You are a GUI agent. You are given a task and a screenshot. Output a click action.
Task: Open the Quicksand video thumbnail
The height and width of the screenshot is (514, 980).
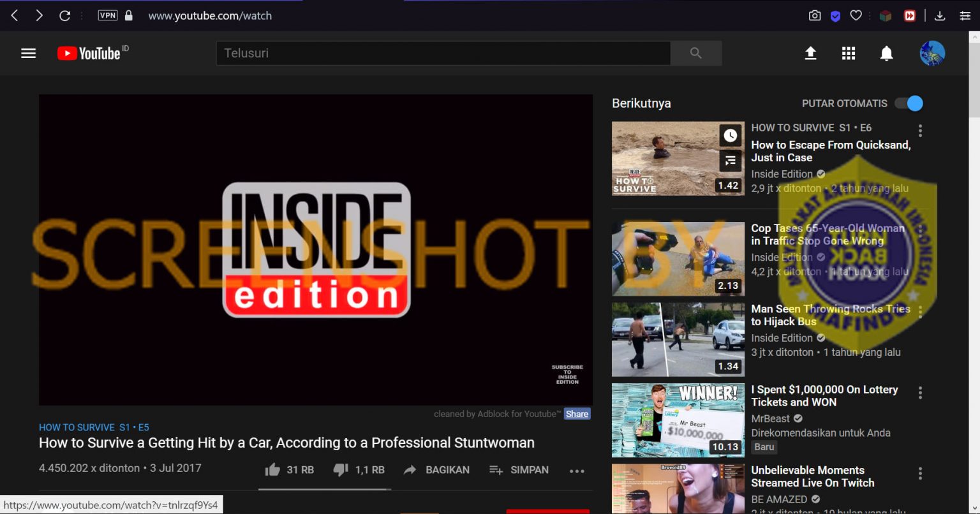(678, 158)
